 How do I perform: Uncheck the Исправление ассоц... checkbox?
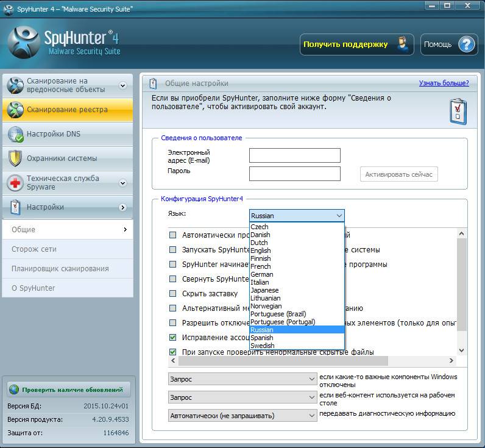(173, 337)
